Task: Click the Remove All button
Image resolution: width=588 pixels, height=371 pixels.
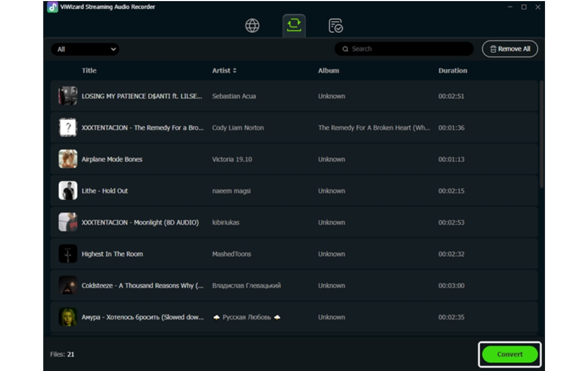Action: click(x=510, y=49)
